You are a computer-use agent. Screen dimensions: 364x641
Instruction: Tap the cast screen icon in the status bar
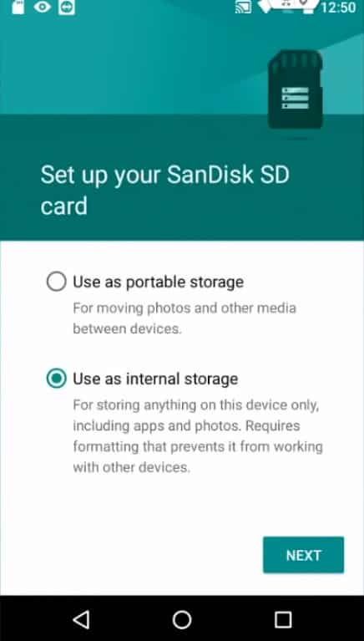(x=243, y=7)
